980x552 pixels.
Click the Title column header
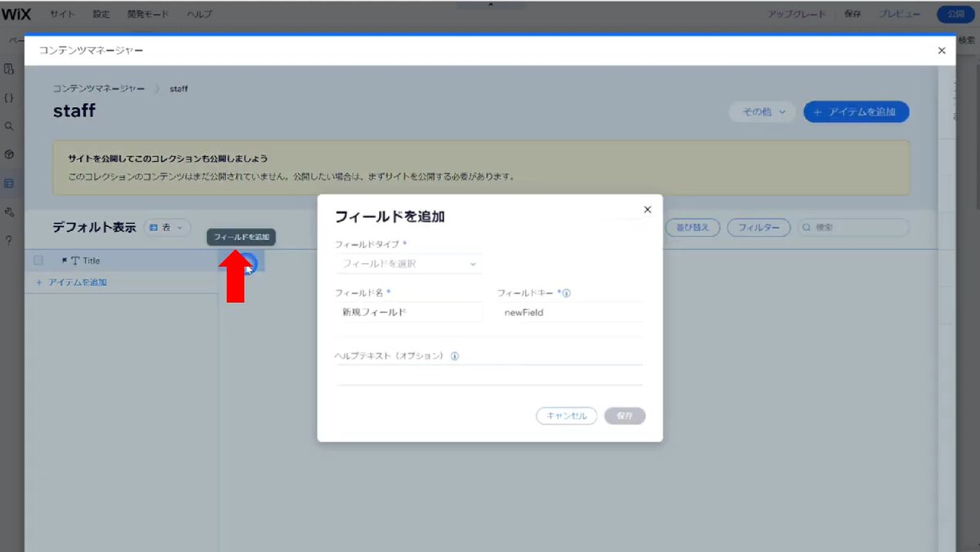point(122,260)
